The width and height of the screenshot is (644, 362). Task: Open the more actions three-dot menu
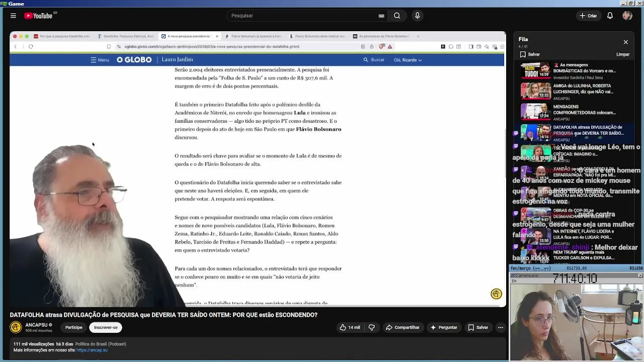click(x=501, y=327)
